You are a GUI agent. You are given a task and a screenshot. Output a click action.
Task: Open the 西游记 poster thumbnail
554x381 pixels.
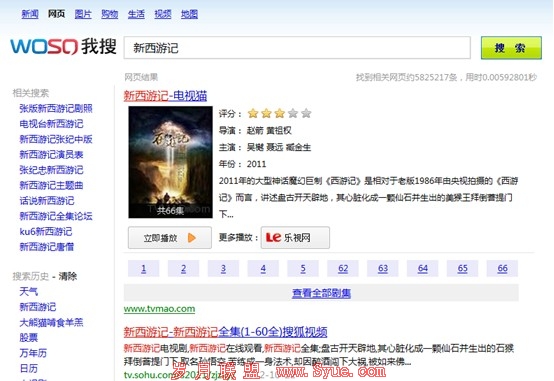click(x=170, y=162)
